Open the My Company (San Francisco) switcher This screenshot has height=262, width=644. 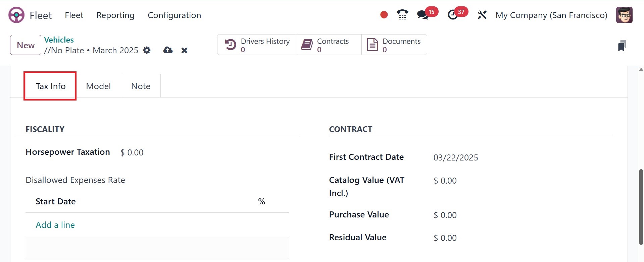(551, 15)
